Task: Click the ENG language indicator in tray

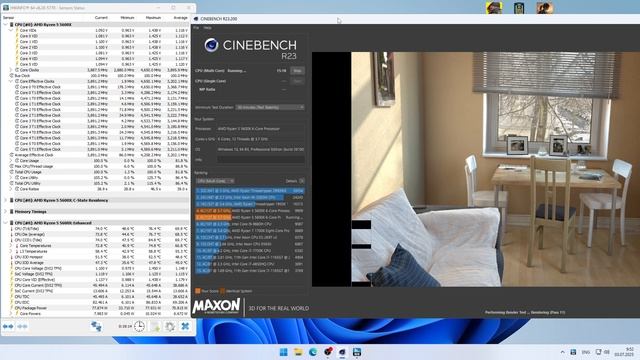Action: 586,352
